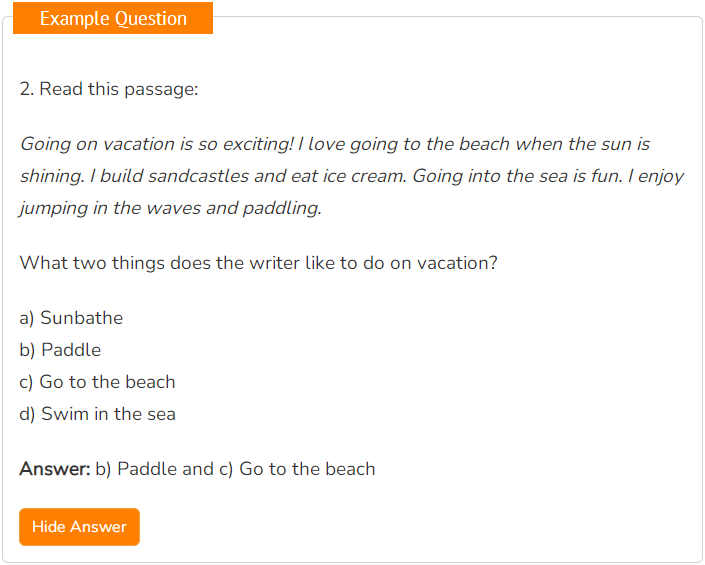Viewport: 705px width, 565px height.
Task: Choose answer option a) Sunbathe
Action: [x=71, y=318]
